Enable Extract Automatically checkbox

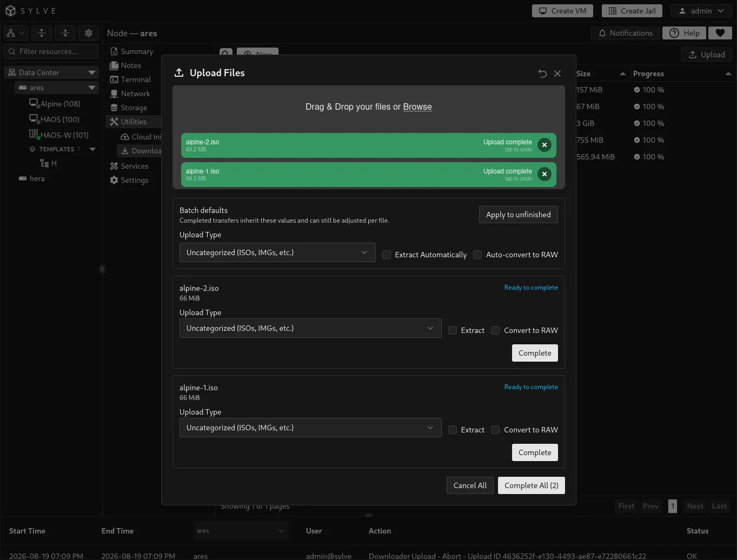point(387,255)
